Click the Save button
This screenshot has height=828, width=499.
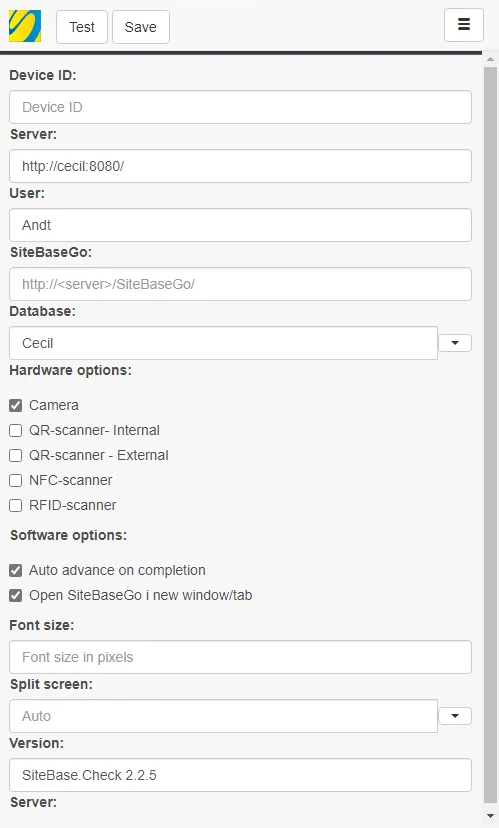[140, 27]
